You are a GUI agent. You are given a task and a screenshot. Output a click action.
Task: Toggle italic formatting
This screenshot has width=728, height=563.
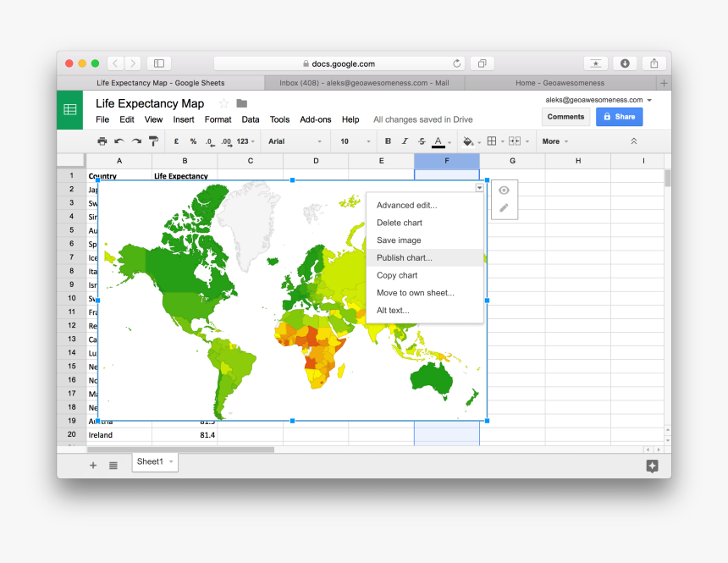[405, 141]
